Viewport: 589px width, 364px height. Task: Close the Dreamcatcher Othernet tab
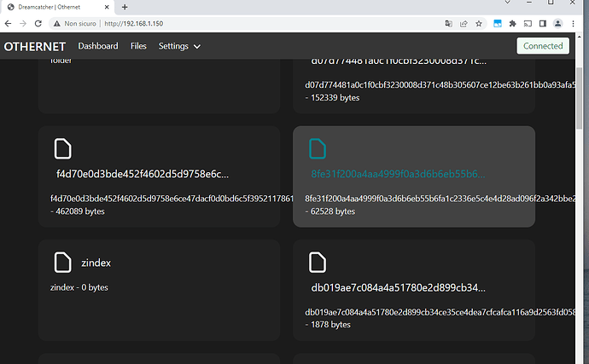click(107, 7)
